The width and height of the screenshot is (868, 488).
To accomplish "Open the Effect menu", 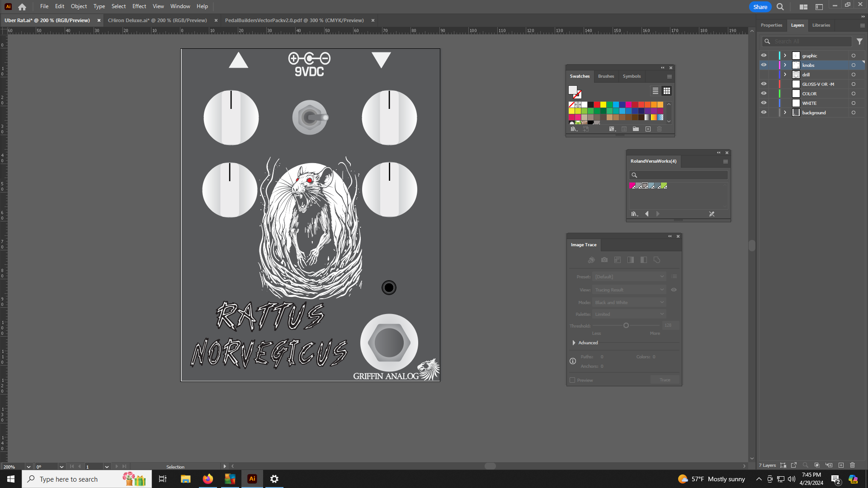I will 139,6.
